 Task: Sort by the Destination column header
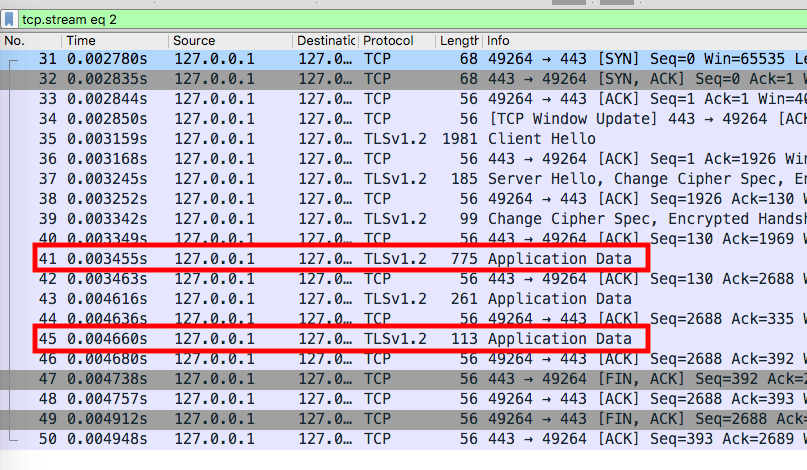coord(326,41)
